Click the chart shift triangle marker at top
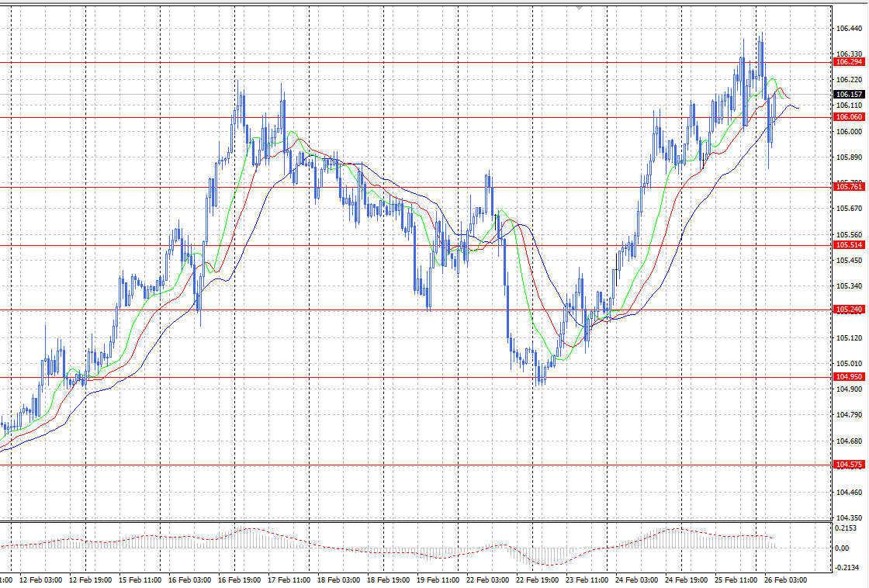 (579, 9)
